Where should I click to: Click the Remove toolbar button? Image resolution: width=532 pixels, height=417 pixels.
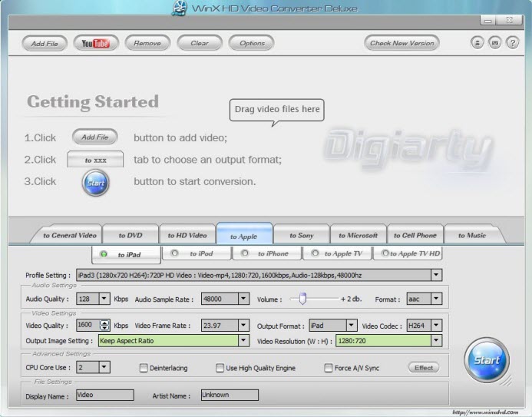(147, 43)
